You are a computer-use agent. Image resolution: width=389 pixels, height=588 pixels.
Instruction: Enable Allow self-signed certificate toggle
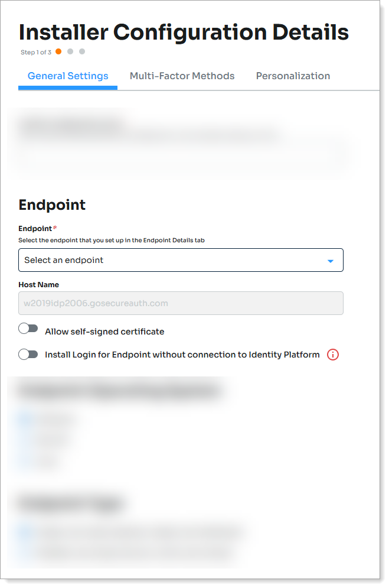[28, 329]
